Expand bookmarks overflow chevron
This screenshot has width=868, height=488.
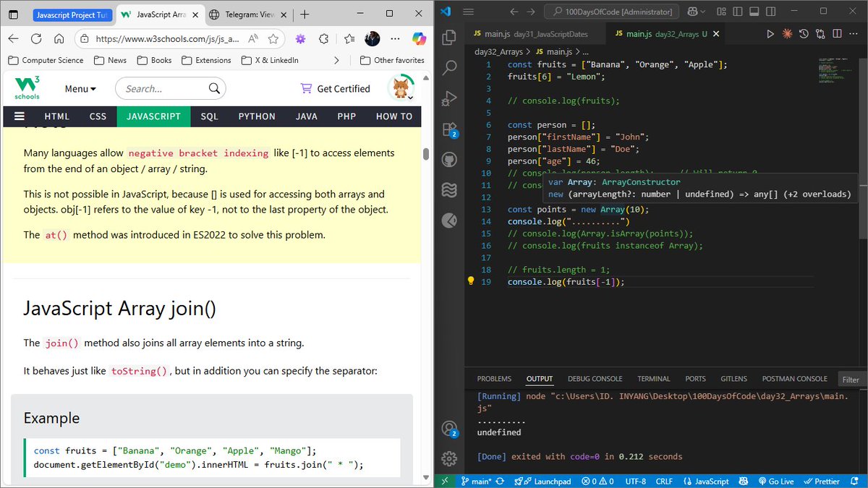click(x=336, y=60)
